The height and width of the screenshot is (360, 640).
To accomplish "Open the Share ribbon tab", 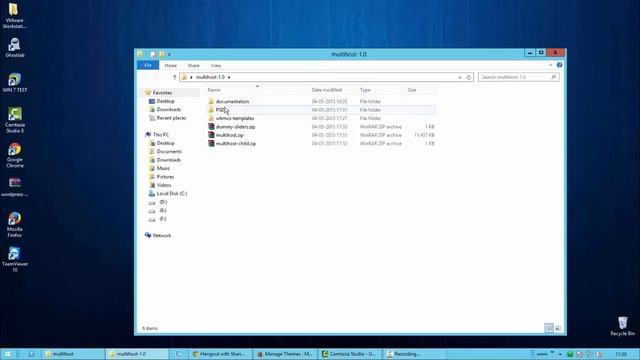I will point(193,65).
